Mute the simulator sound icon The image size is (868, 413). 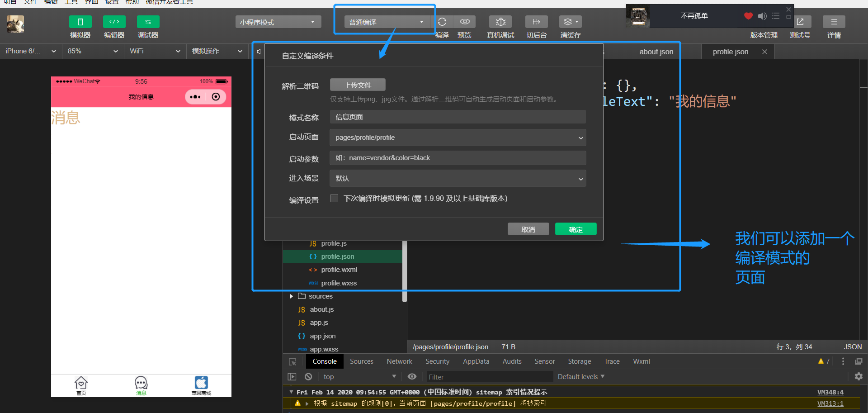tap(259, 52)
